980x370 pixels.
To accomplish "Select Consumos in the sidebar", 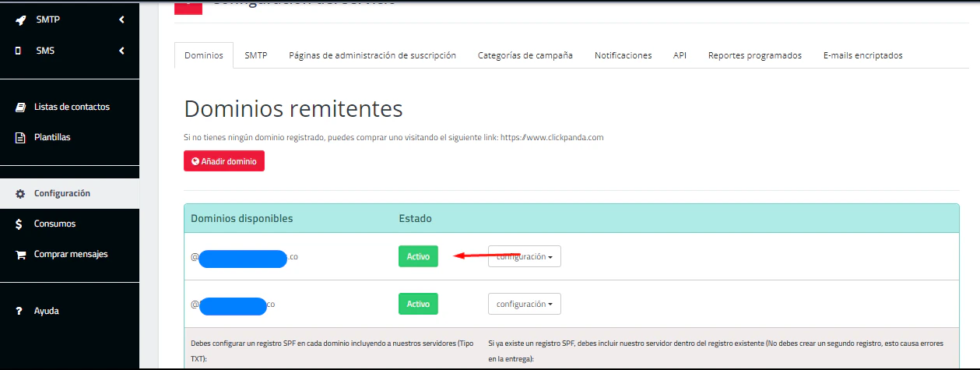I will (x=54, y=224).
